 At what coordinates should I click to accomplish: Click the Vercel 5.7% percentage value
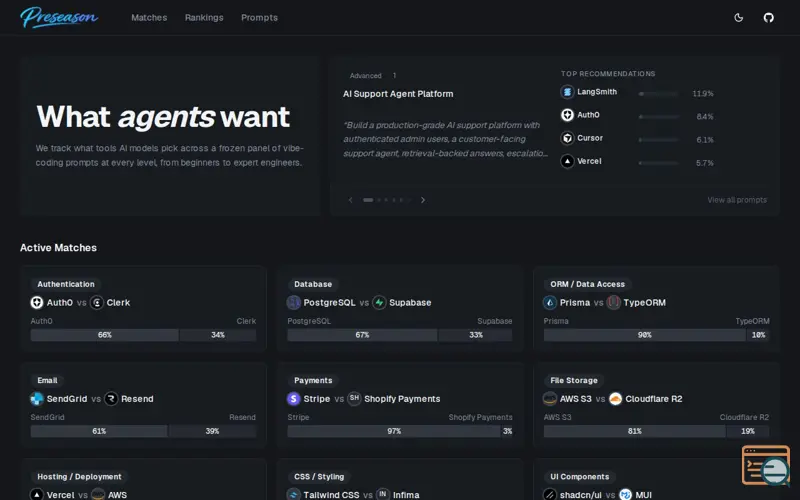coord(705,163)
